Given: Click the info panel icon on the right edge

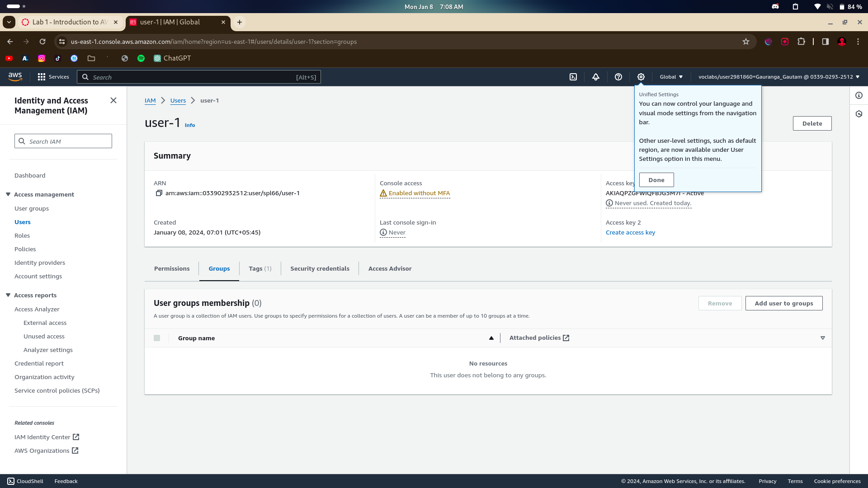Looking at the screenshot, I should click(859, 95).
